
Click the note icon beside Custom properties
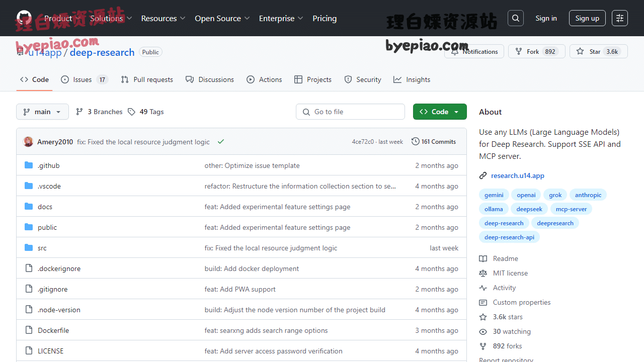pos(483,302)
